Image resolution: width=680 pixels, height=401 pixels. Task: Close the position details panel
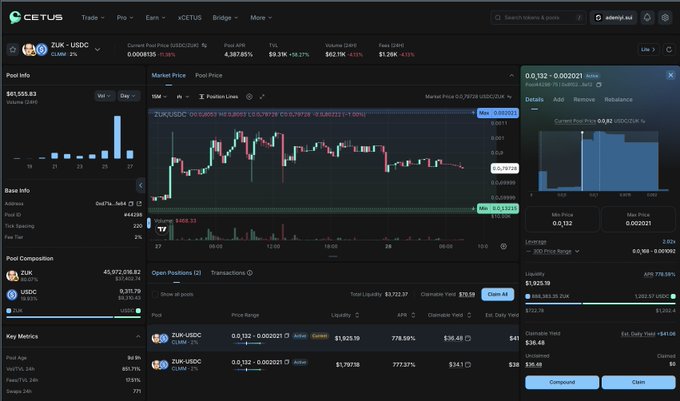pos(670,75)
